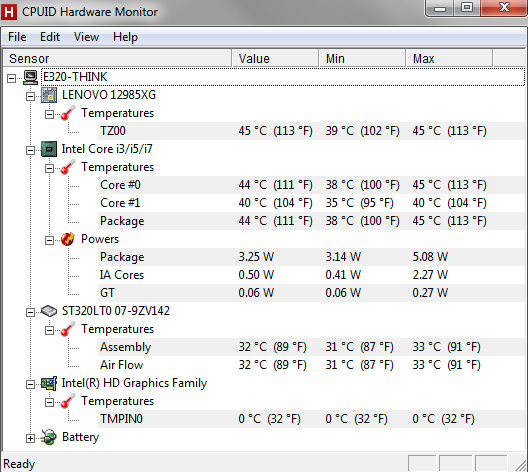Collapse the Intel Core i3/i5/i7 node
Screen dimensions: 528x472
tap(30, 150)
